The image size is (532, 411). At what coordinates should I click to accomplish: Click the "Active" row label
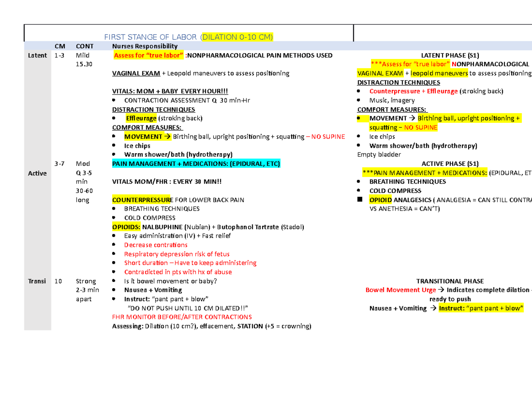[x=37, y=173]
